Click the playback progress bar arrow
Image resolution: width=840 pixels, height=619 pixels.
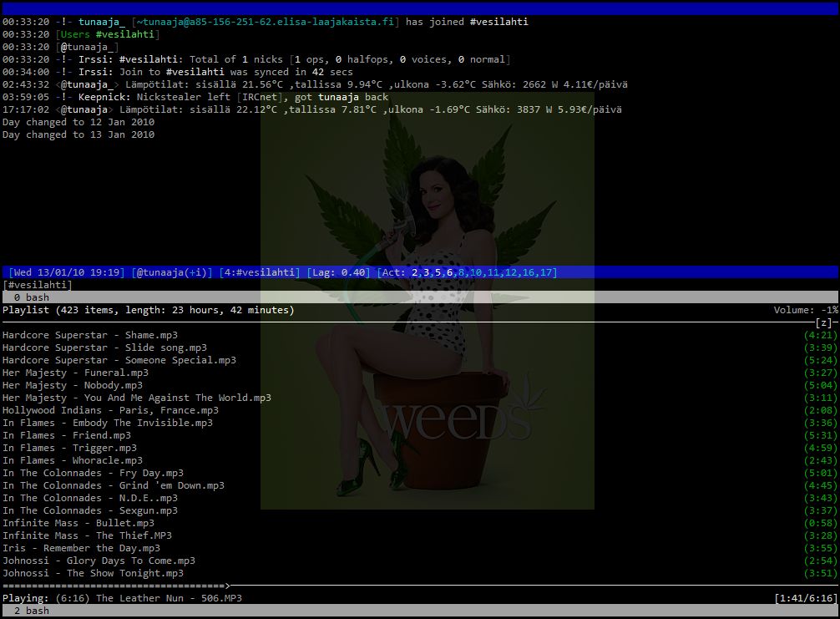pyautogui.click(x=228, y=586)
